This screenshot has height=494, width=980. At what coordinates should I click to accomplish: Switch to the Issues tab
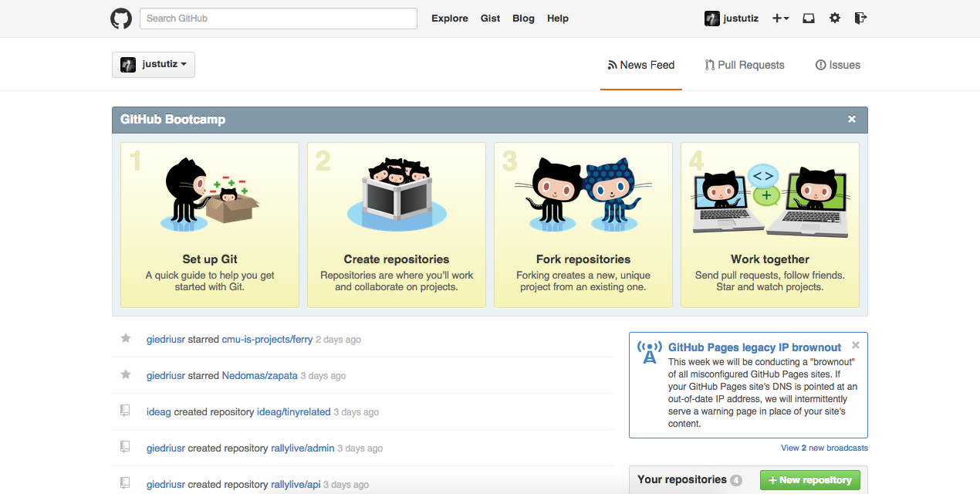[838, 66]
